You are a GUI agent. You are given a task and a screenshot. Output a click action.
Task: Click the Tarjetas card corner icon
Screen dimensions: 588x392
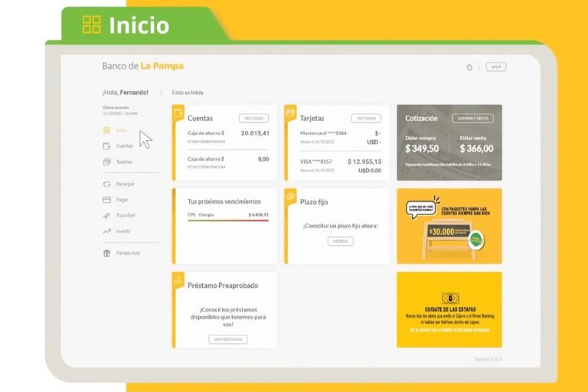(290, 112)
